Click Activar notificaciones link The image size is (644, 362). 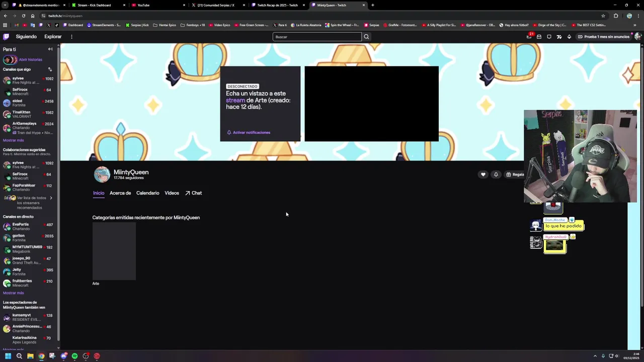click(249, 132)
